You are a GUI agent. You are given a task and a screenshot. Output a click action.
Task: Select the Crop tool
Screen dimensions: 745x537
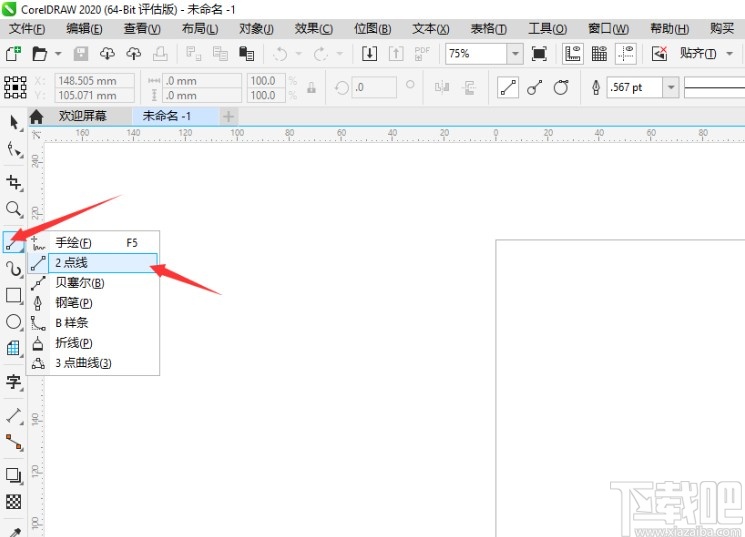[x=14, y=182]
